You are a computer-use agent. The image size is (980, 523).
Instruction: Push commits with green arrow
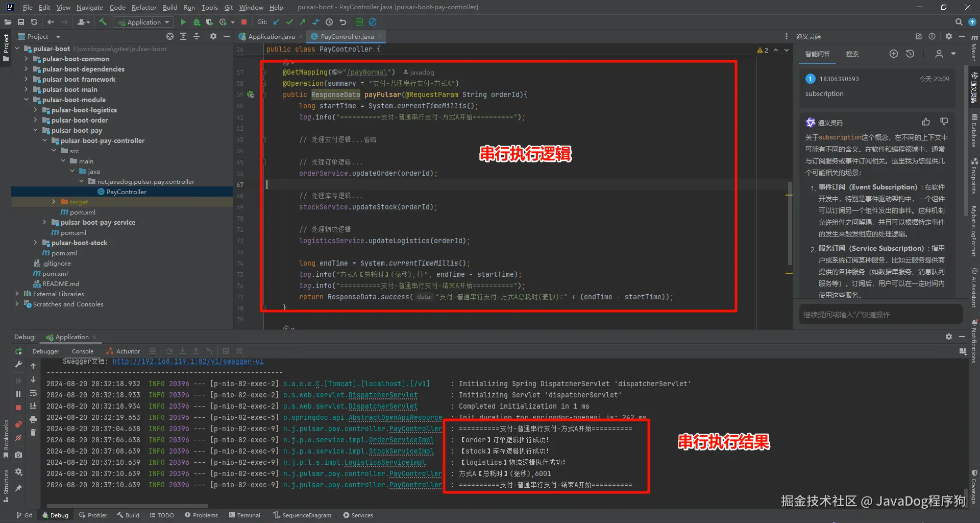coord(303,22)
